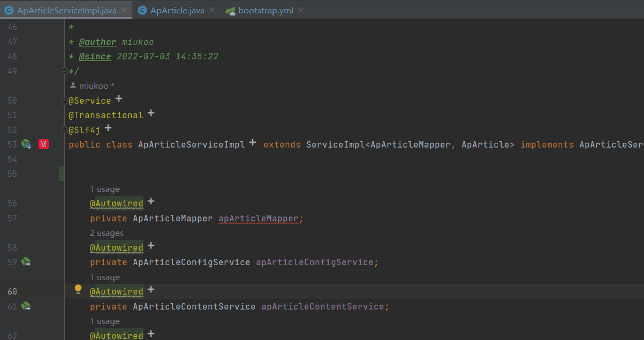Click the ServiceImpl superclass name

tap(336, 144)
